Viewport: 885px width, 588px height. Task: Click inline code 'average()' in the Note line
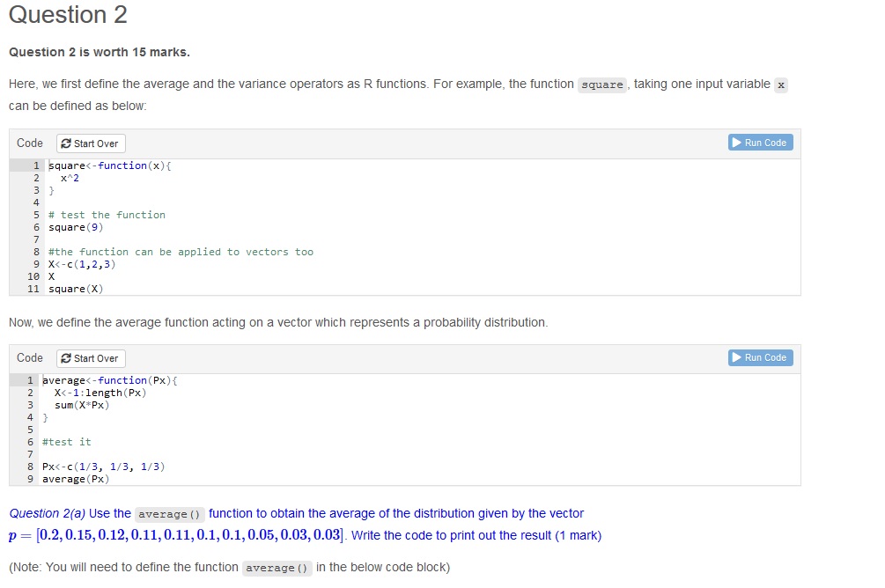[277, 568]
